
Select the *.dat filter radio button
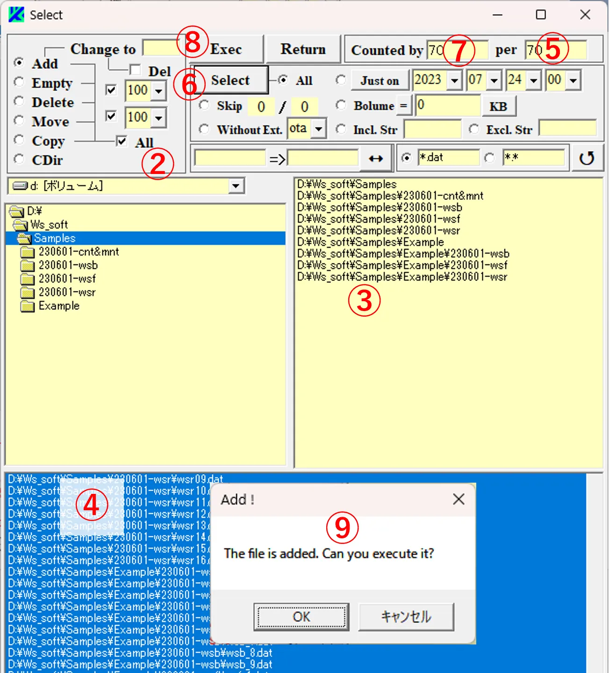(x=407, y=158)
